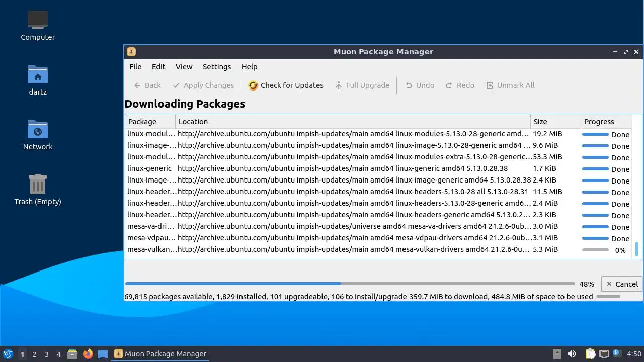Open the Trash (Empty) desktop icon
The image size is (644, 362).
point(38,190)
